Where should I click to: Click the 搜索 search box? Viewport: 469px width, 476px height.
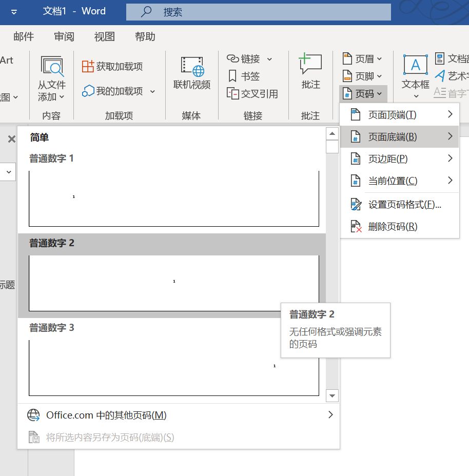(x=257, y=12)
